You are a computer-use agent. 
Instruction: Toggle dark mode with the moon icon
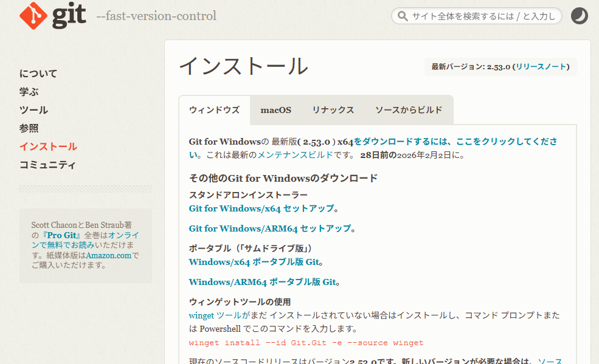(x=580, y=16)
